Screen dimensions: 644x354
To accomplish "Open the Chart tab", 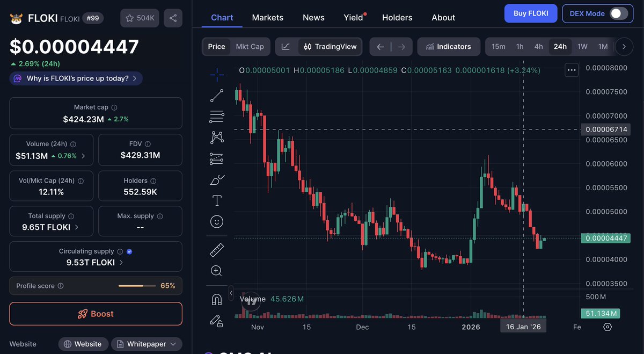I will (222, 17).
